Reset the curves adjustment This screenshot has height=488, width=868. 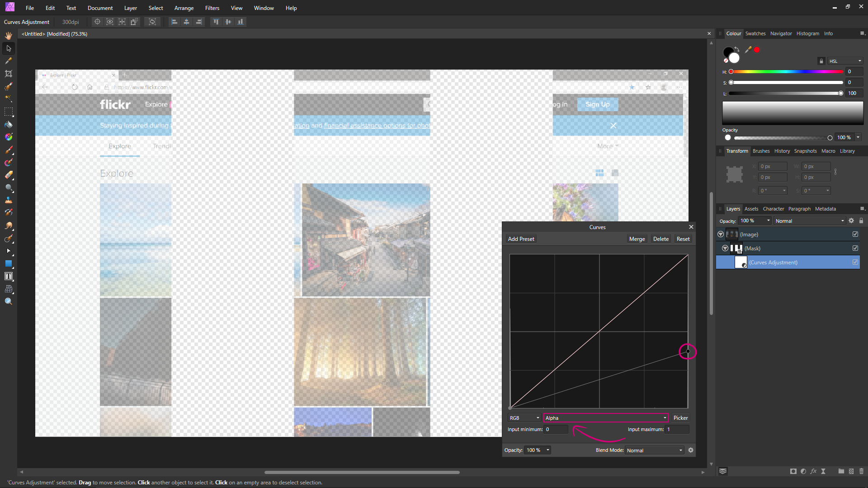683,239
